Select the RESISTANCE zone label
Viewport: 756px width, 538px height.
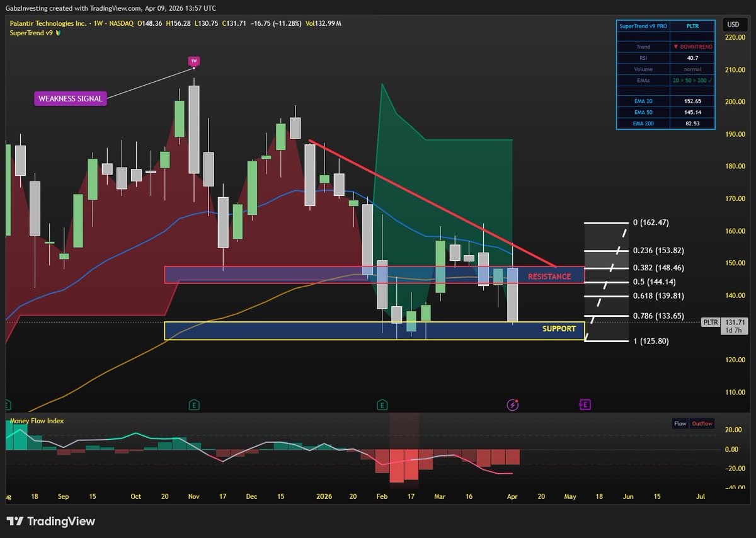click(x=549, y=277)
